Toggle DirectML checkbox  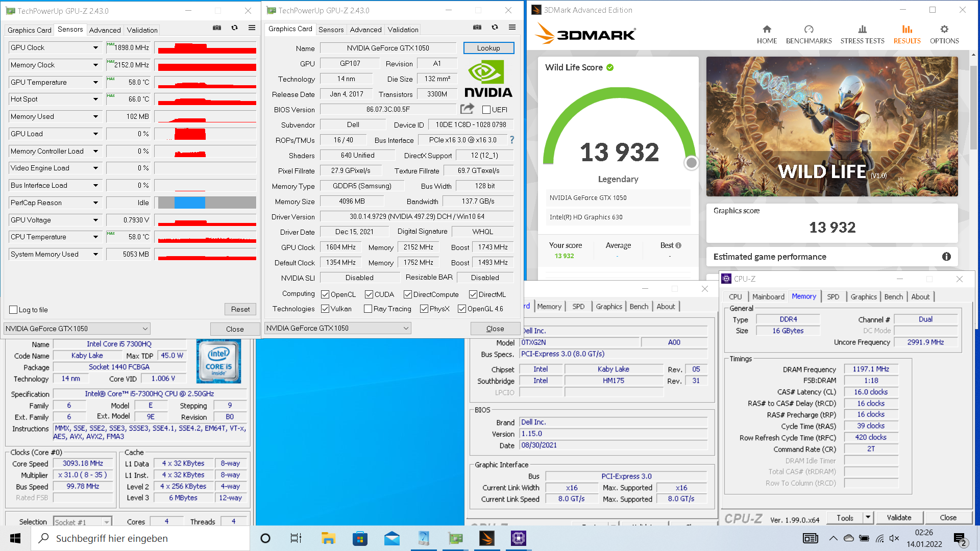pyautogui.click(x=473, y=294)
